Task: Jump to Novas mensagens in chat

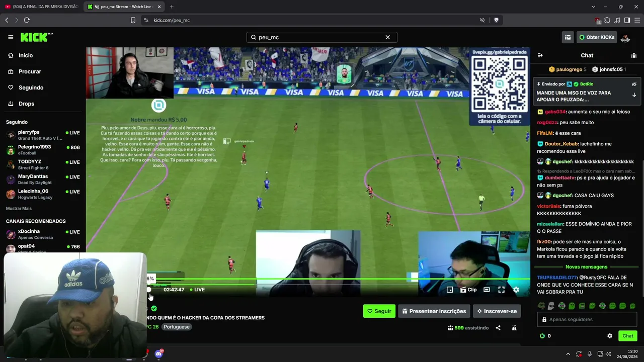Action: point(586,267)
